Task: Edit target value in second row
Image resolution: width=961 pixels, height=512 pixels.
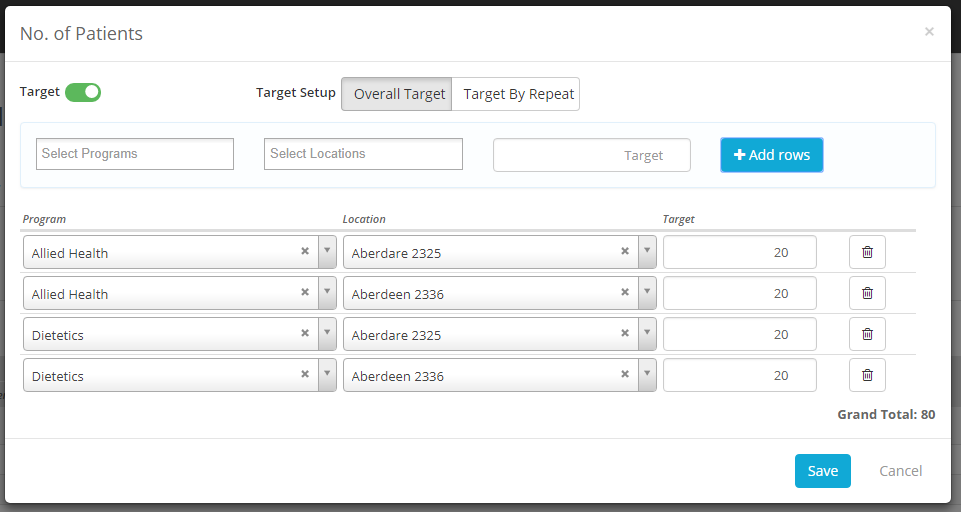Action: pos(739,294)
